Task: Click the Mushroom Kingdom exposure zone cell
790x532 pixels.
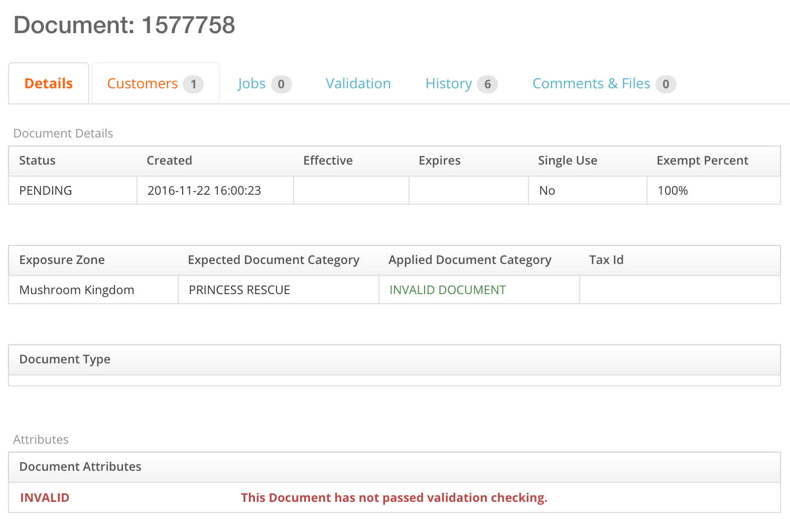Action: pyautogui.click(x=77, y=290)
